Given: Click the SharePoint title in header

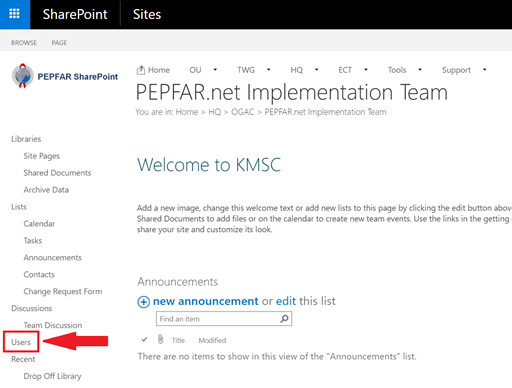Looking at the screenshot, I should point(75,14).
